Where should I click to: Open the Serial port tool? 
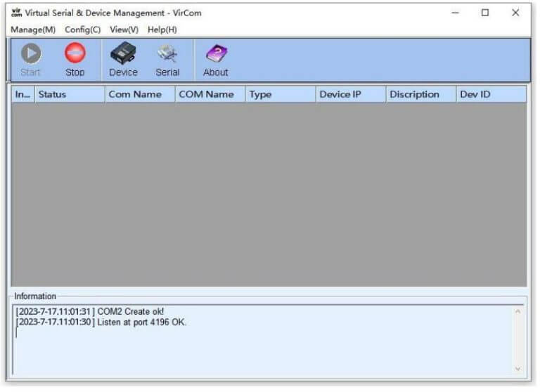point(168,60)
